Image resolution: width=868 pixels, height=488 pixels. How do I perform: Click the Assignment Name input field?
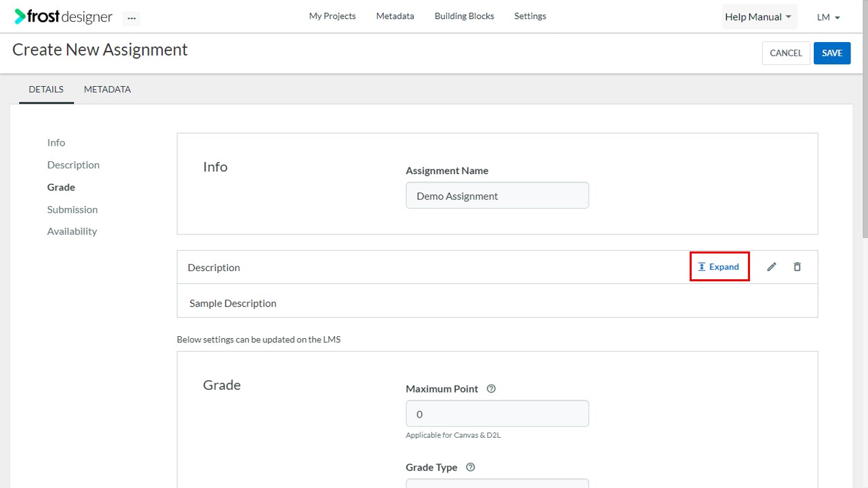click(497, 195)
